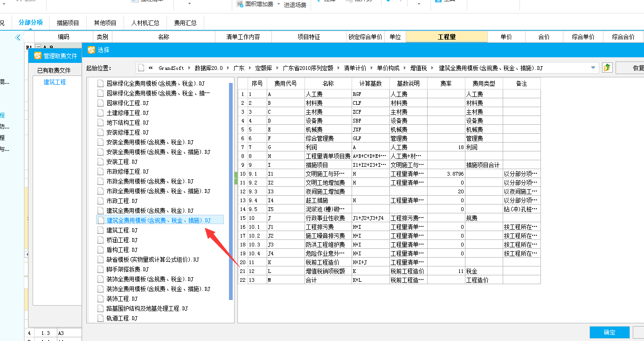Click the RGF calculation base cell
Image resolution: width=644 pixels, height=341 pixels.
tap(371, 94)
